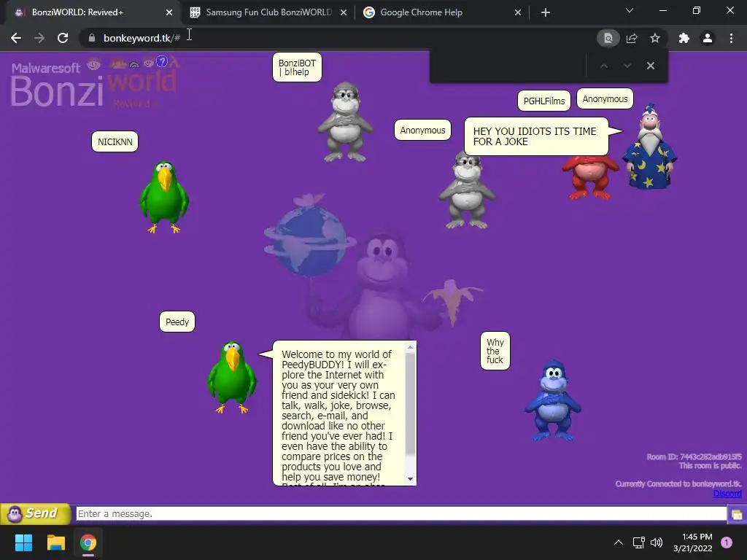The image size is (747, 560).
Task: Click the Peedy name tag
Action: pos(177,322)
